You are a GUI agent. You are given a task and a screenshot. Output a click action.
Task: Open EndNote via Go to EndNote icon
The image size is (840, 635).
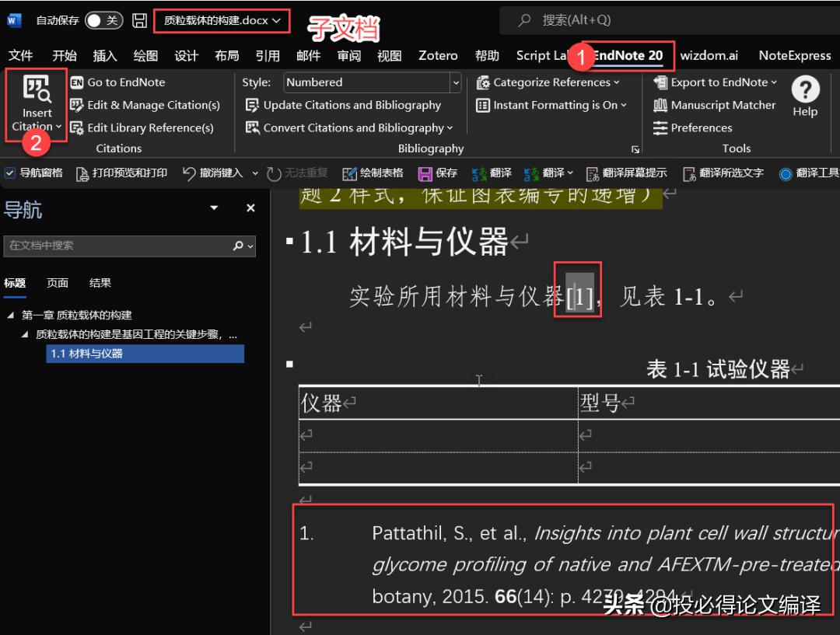coord(125,82)
